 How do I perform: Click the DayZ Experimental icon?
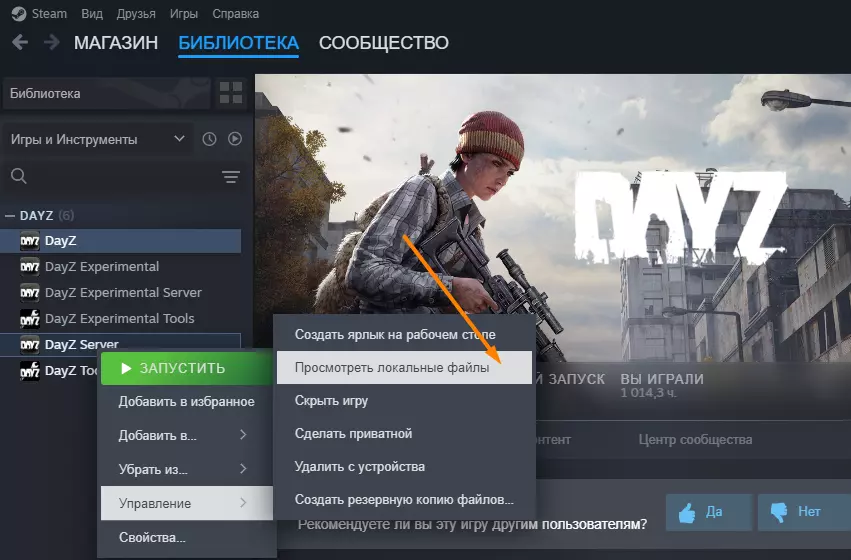click(29, 266)
